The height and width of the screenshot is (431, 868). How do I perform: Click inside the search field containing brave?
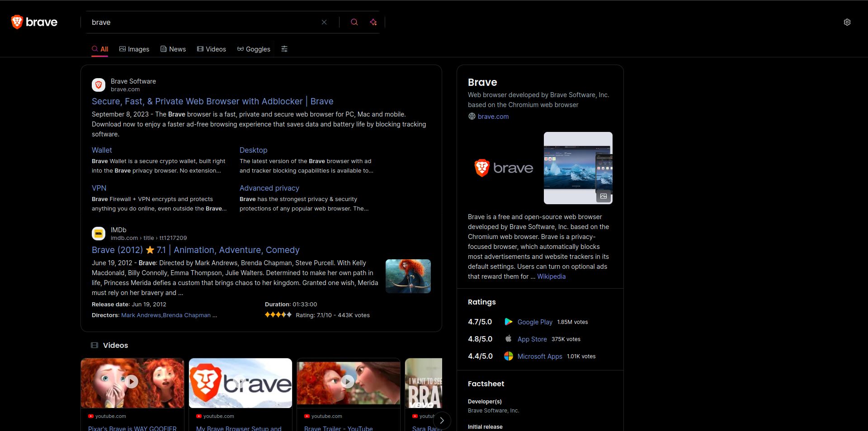pos(203,22)
